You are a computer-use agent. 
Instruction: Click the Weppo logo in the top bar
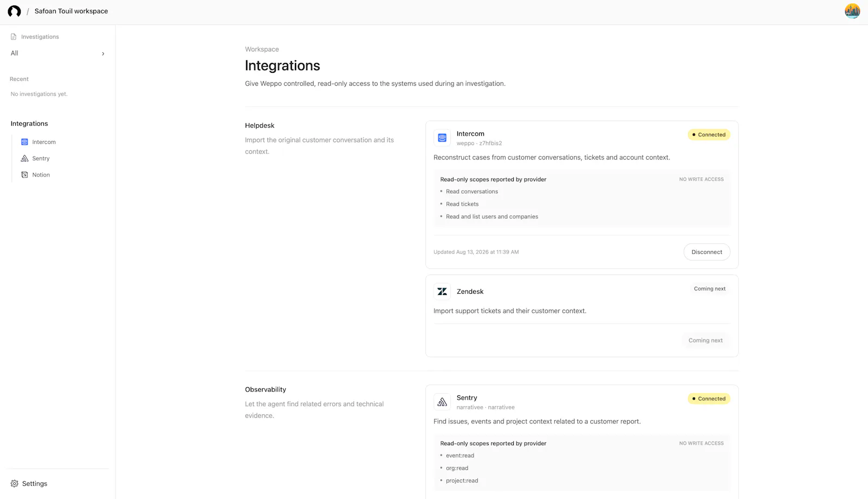tap(14, 11)
